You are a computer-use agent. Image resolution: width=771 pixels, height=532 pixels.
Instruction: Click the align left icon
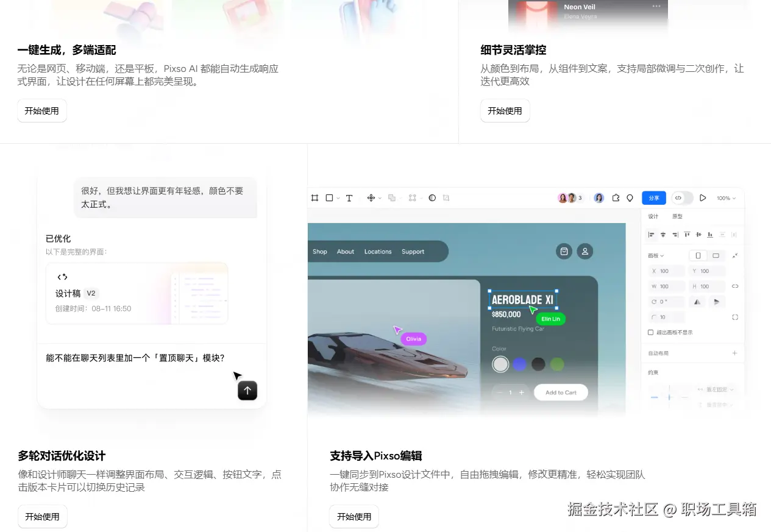click(652, 235)
